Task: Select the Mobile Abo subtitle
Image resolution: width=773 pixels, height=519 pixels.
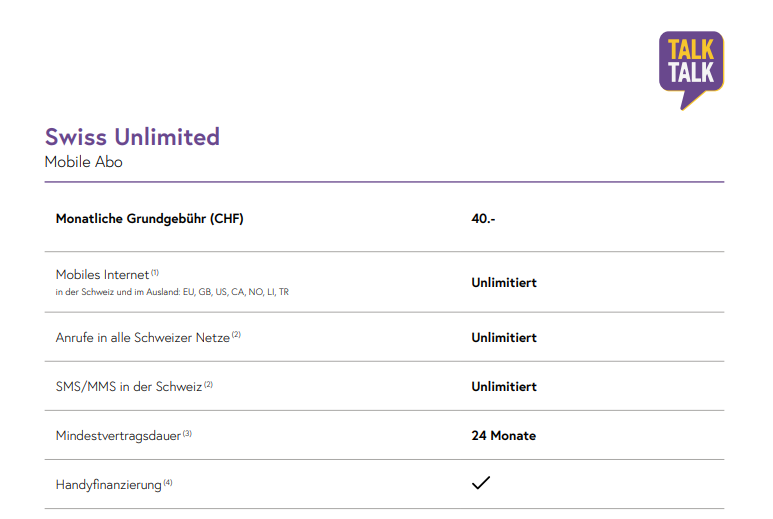Action: click(x=84, y=161)
